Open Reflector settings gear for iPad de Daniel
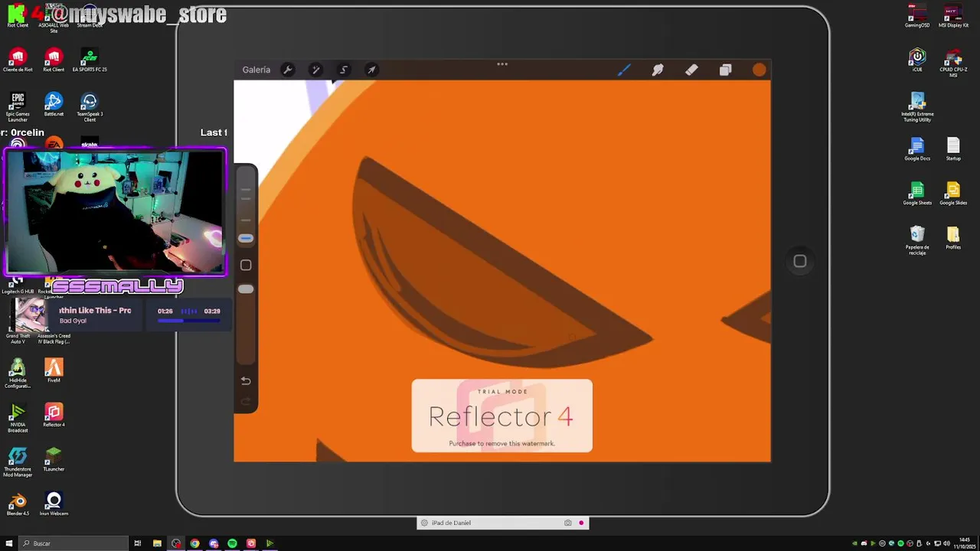This screenshot has width=980, height=551. coord(424,523)
